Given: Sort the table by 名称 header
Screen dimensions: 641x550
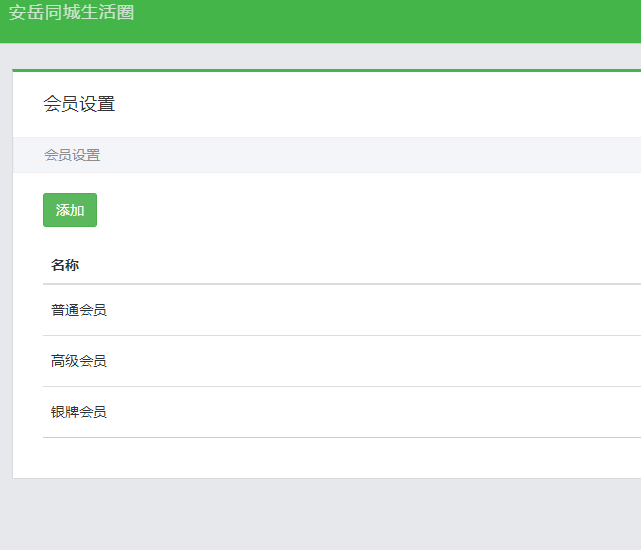Looking at the screenshot, I should click(x=65, y=265).
